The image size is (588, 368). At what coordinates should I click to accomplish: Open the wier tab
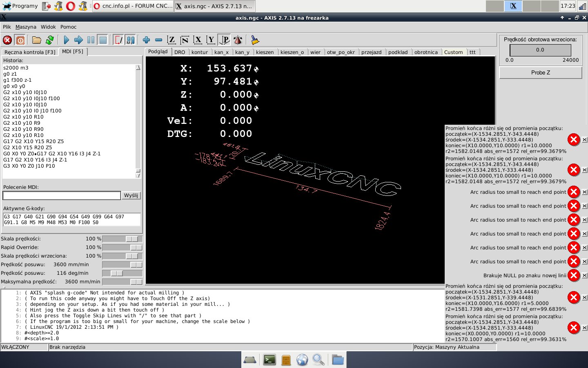(x=316, y=52)
